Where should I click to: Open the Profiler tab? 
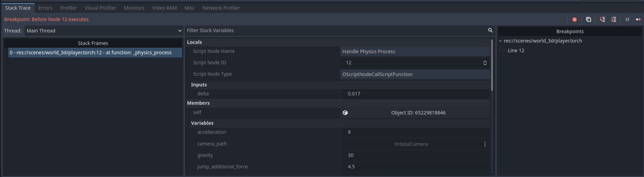pos(68,8)
